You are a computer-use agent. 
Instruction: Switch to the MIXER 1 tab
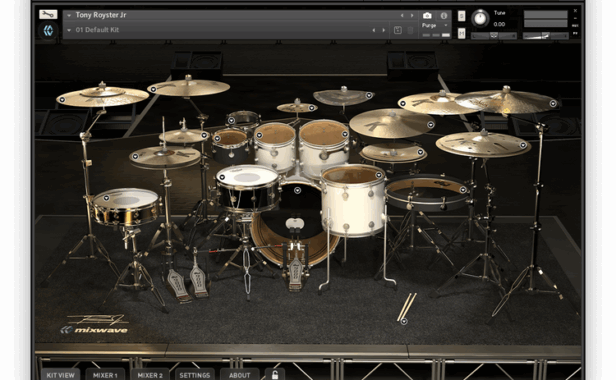pyautogui.click(x=105, y=375)
